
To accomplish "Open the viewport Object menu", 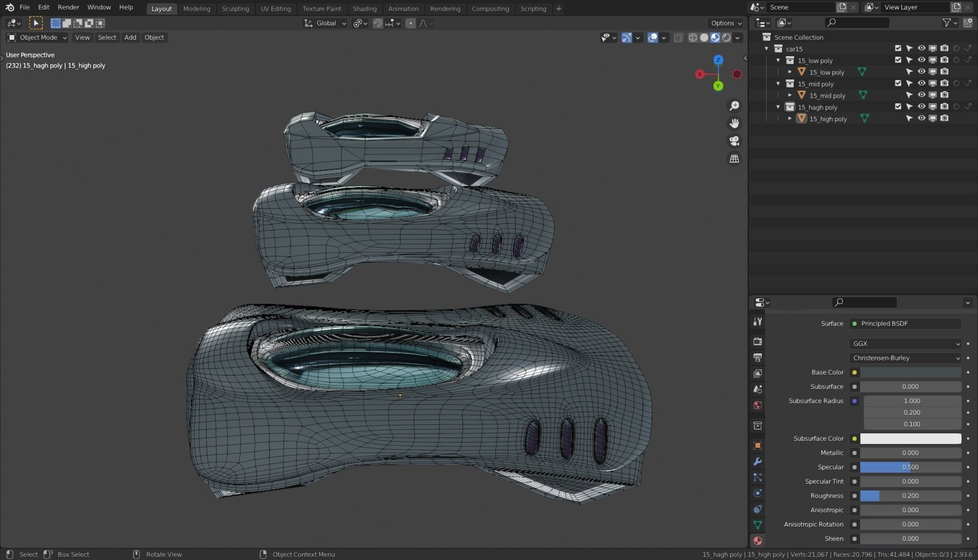I will click(x=154, y=38).
